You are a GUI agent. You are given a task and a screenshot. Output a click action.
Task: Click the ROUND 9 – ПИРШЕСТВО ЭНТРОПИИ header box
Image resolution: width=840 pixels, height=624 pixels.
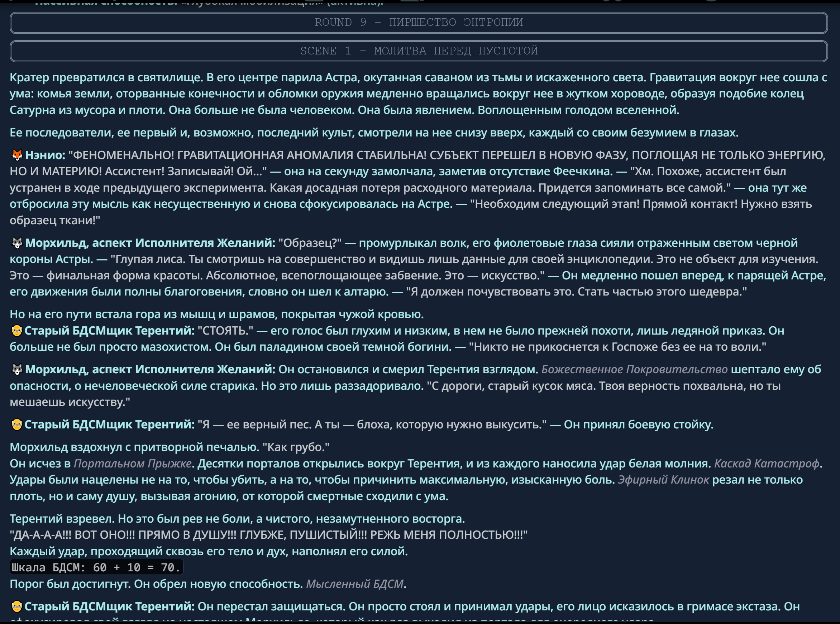419,22
